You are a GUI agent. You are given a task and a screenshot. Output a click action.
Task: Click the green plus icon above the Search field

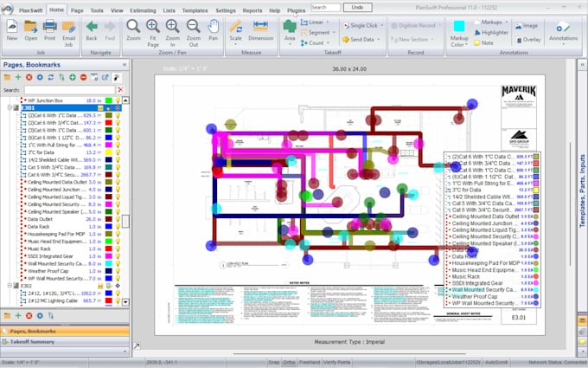(x=18, y=77)
